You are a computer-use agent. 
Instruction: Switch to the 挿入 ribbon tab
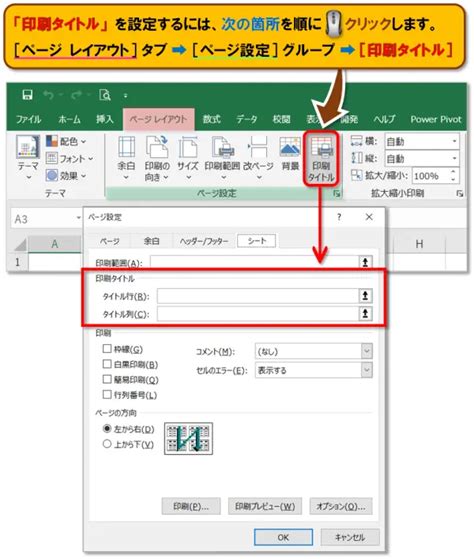(104, 119)
